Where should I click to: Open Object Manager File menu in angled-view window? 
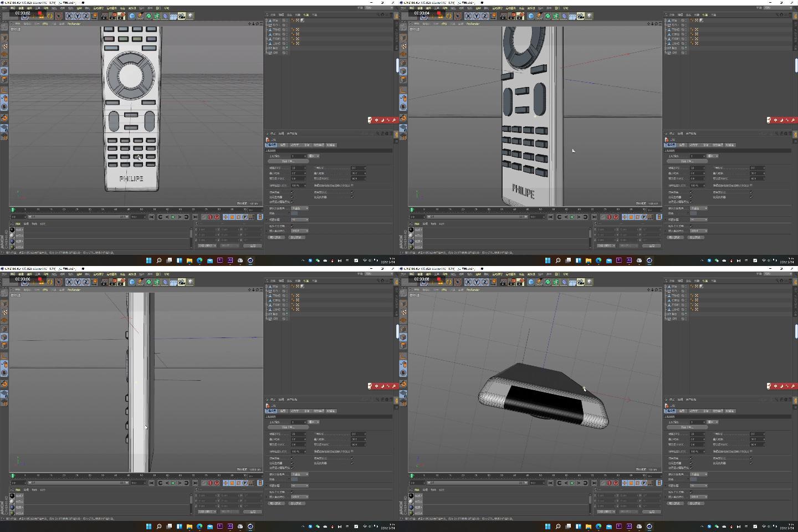[x=672, y=15]
